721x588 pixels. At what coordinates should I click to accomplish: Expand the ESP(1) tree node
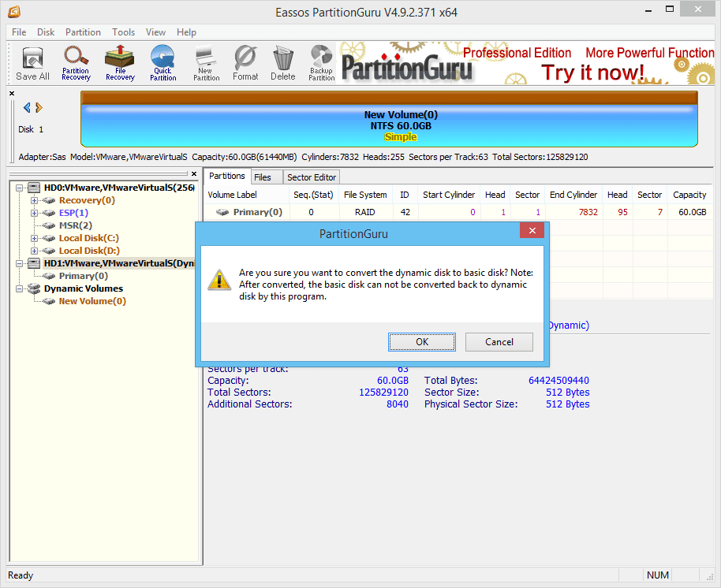(x=34, y=213)
